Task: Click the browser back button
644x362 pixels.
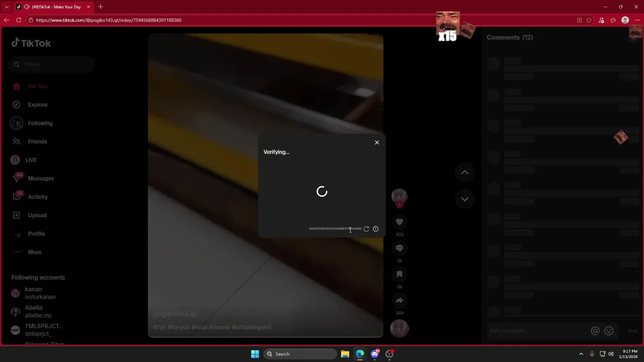Action: pos(7,20)
